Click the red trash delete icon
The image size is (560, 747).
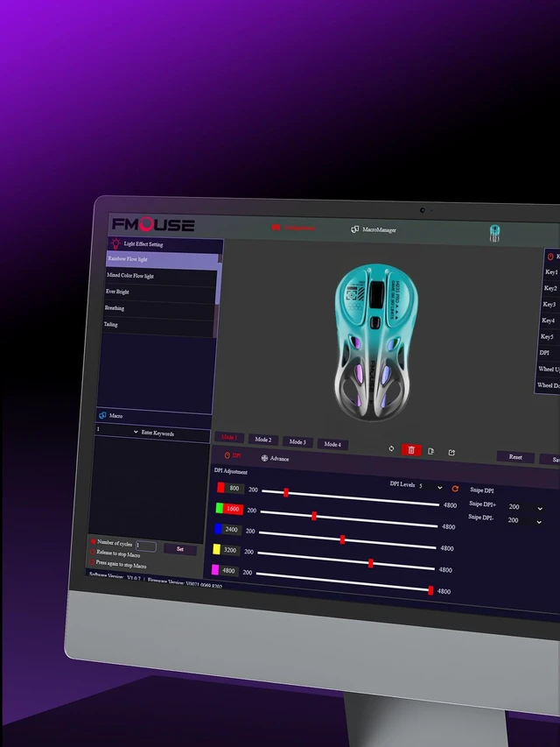(411, 450)
